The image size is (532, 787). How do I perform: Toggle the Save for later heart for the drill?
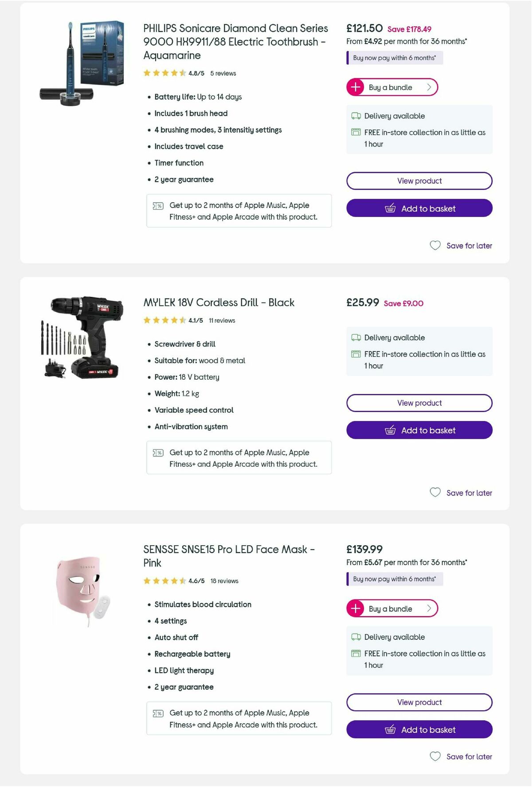click(434, 492)
